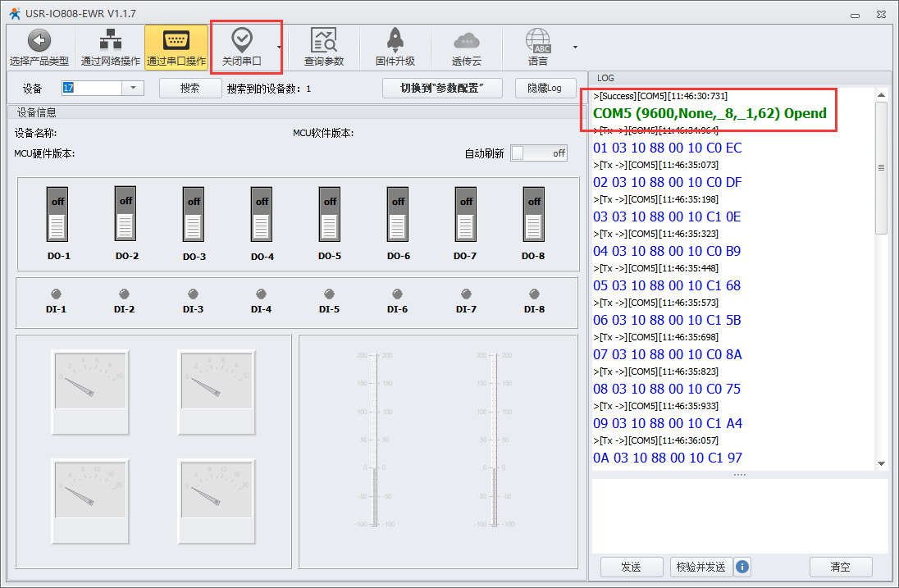
Task: Click the 设备 address input field showing 17
Action: [92, 88]
